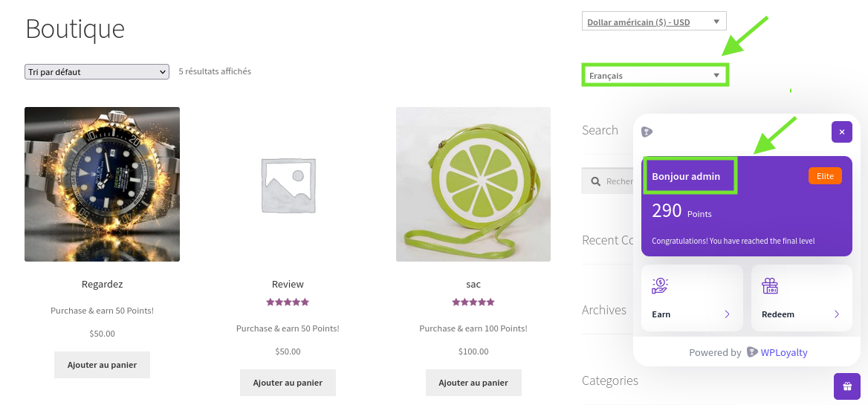
Task: Open the WPLoyalty link
Action: [784, 352]
